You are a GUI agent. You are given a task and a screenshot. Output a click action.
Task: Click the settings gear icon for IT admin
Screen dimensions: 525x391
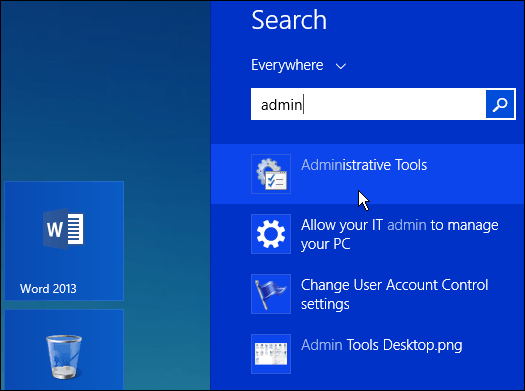pyautogui.click(x=271, y=234)
